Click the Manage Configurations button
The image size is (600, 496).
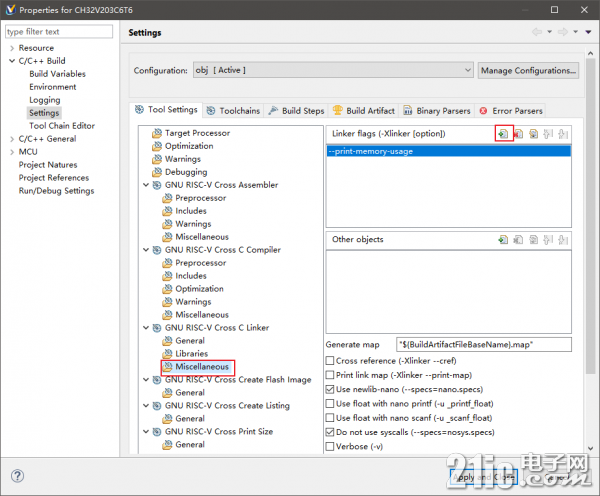(528, 71)
